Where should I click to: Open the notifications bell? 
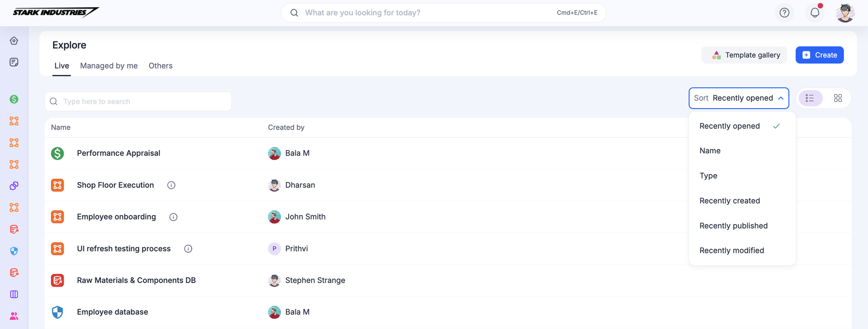pos(815,13)
